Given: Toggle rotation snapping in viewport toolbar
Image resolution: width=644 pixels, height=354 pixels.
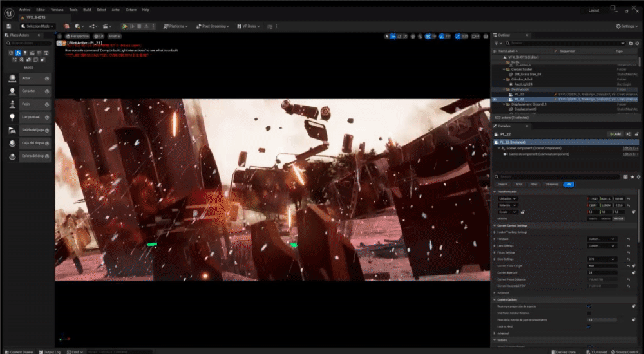Looking at the screenshot, I should point(442,36).
